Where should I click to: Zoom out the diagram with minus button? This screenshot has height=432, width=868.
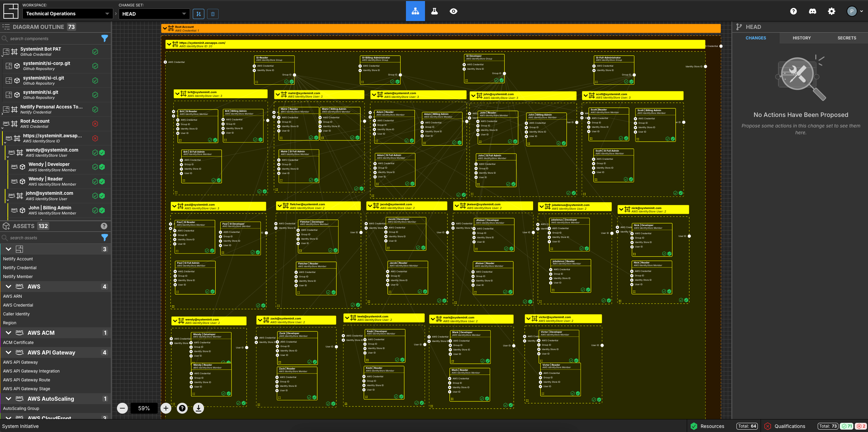pos(122,408)
